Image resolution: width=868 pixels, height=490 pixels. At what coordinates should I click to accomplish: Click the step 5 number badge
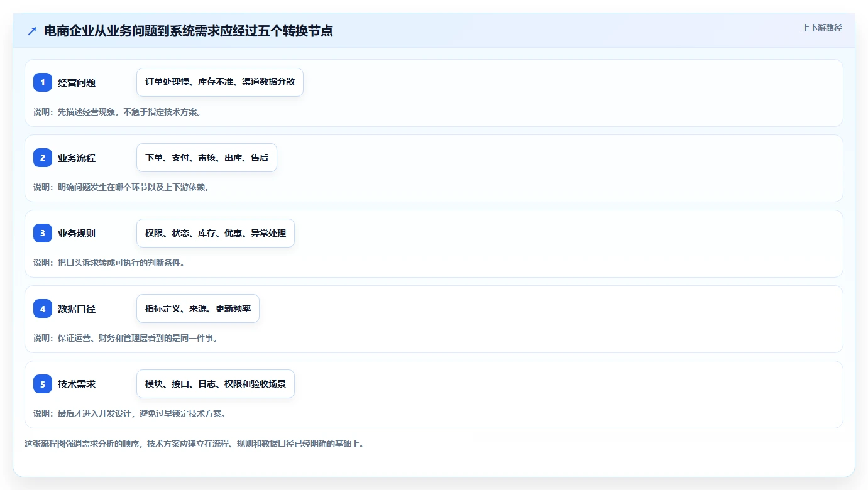43,384
